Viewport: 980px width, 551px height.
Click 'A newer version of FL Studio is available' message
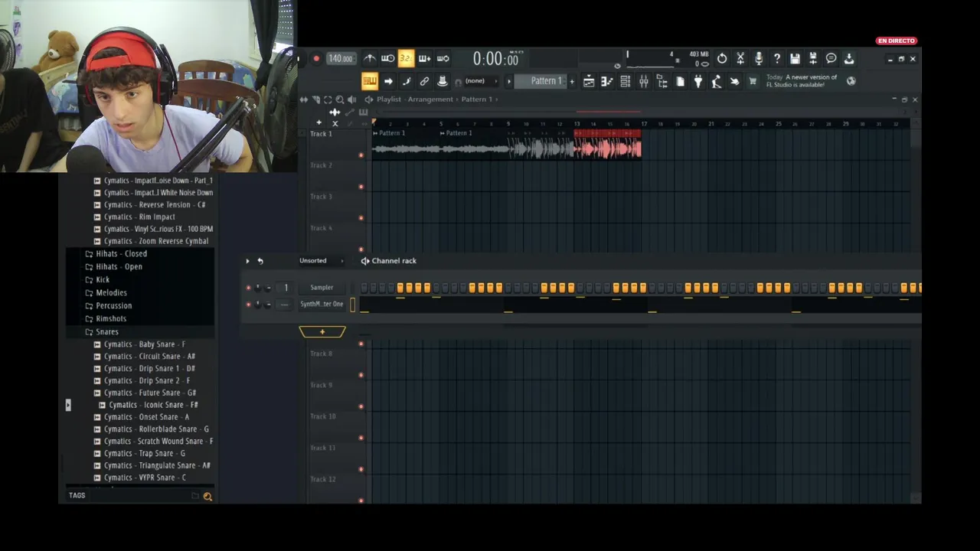point(802,81)
